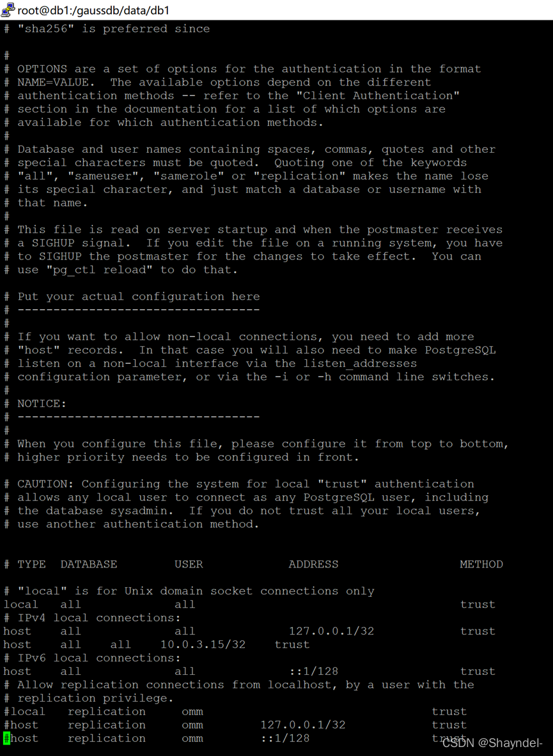Click 127.0.0.1/32 in the commented replication line
This screenshot has height=756, width=553.
pos(303,725)
